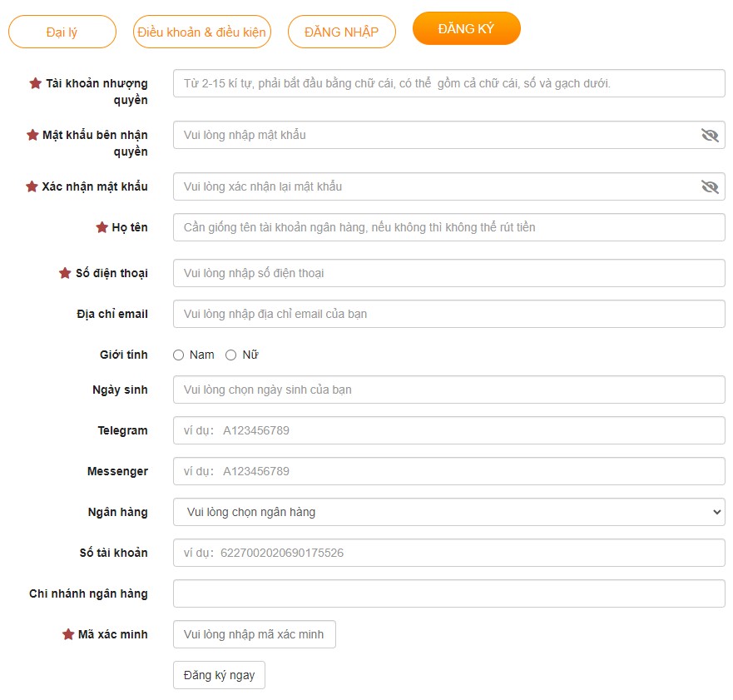The width and height of the screenshot is (733, 700).
Task: Click the Telegram input field
Action: [448, 430]
